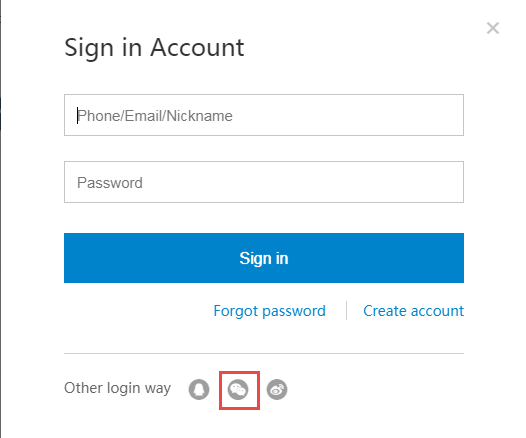This screenshot has height=438, width=526.
Task: Follow the Create account link
Action: (x=414, y=311)
